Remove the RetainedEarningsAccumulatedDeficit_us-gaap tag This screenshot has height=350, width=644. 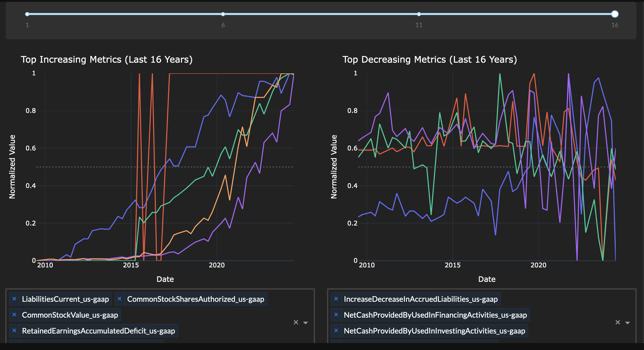tap(14, 331)
